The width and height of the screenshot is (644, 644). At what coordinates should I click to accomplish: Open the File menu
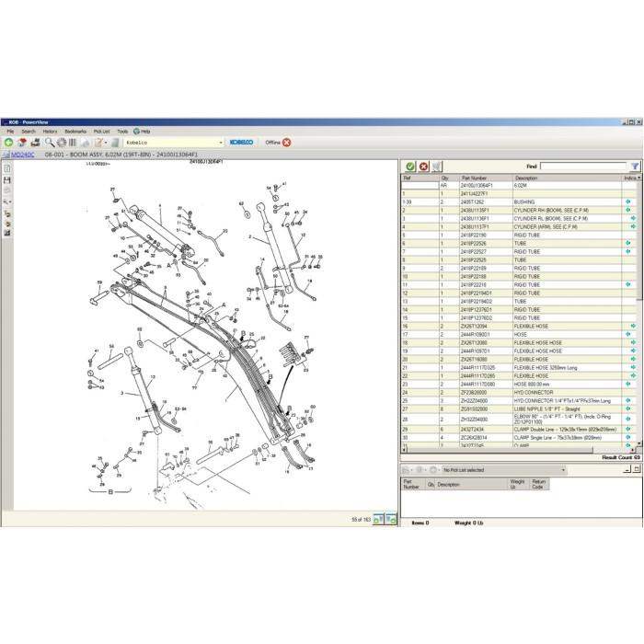[10, 132]
